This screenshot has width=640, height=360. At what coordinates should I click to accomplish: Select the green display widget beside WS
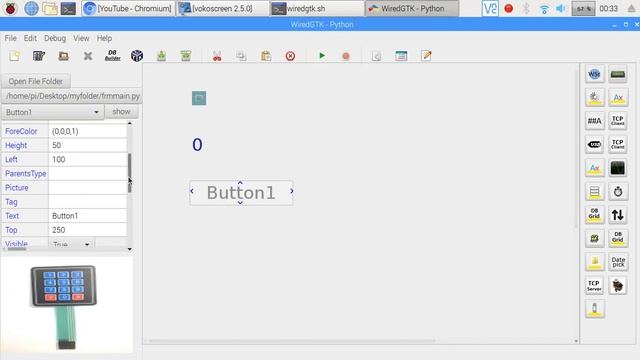pyautogui.click(x=618, y=74)
